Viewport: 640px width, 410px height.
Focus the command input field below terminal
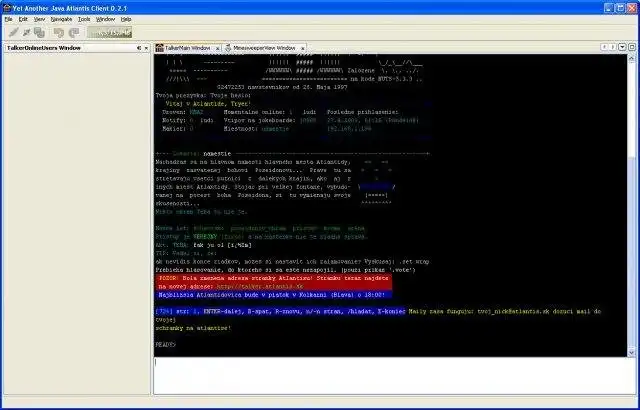(x=395, y=376)
